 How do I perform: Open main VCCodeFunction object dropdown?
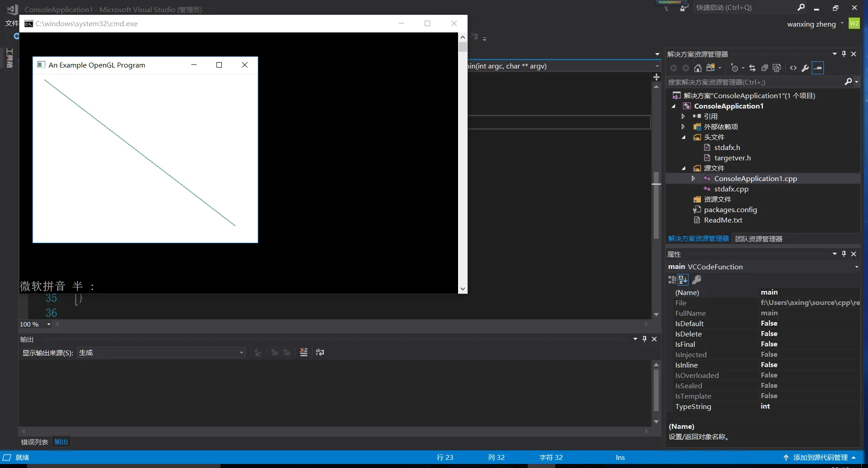pos(856,267)
